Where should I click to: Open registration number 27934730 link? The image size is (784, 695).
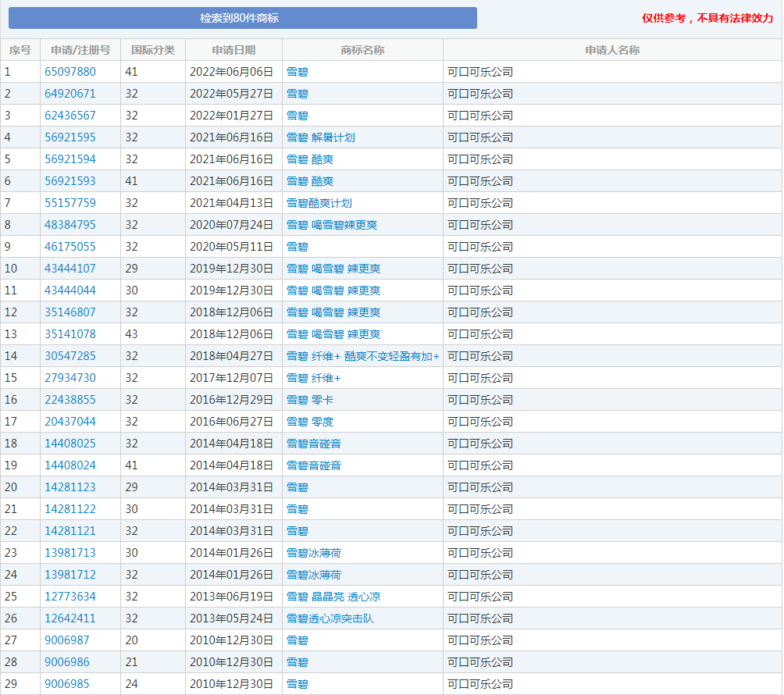[70, 378]
